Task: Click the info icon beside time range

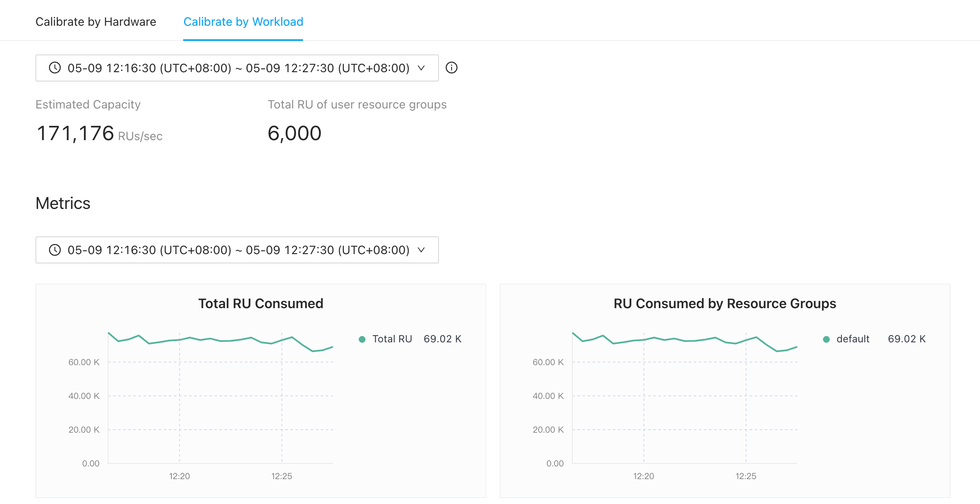Action: click(452, 68)
